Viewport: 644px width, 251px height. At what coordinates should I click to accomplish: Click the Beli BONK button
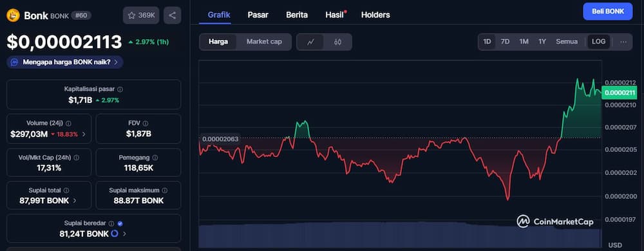(x=607, y=12)
